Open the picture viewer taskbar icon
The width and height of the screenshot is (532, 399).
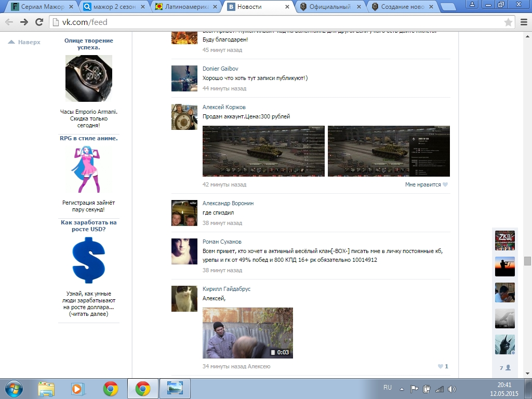click(175, 389)
